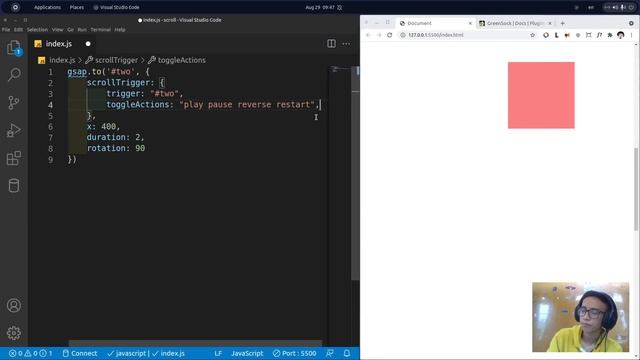Split the editor to the right

[x=331, y=44]
